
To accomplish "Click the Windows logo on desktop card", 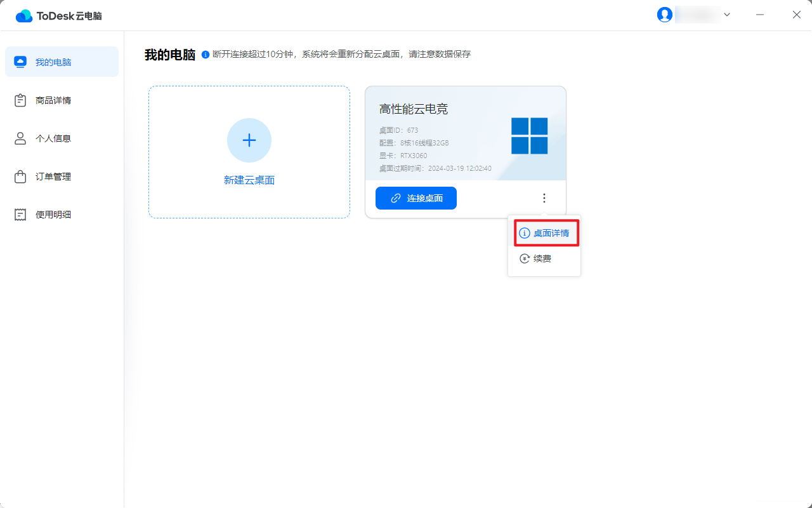I will click(x=529, y=136).
